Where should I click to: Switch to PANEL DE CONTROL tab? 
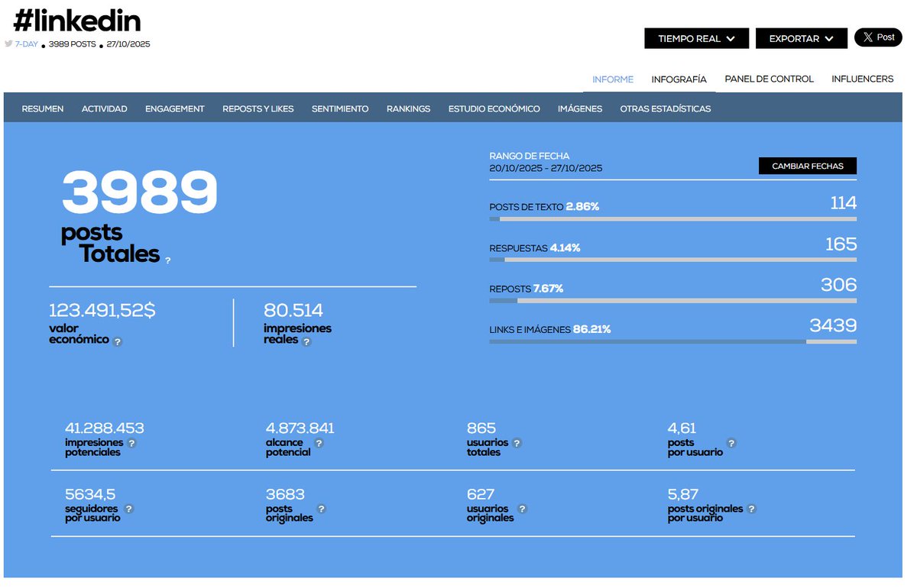[769, 79]
